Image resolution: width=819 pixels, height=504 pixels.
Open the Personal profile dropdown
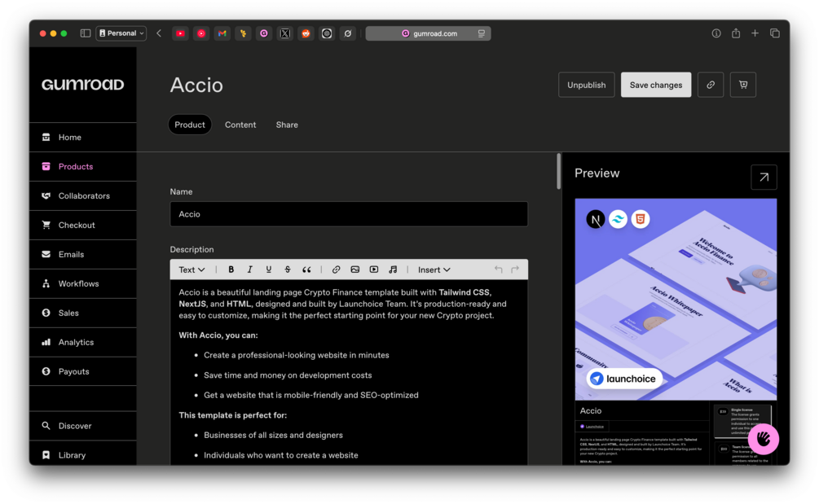pos(121,33)
